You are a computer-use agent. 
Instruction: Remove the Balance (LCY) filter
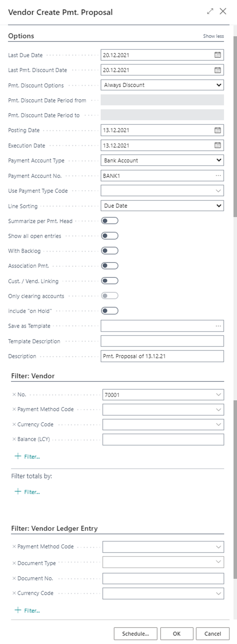(14, 439)
